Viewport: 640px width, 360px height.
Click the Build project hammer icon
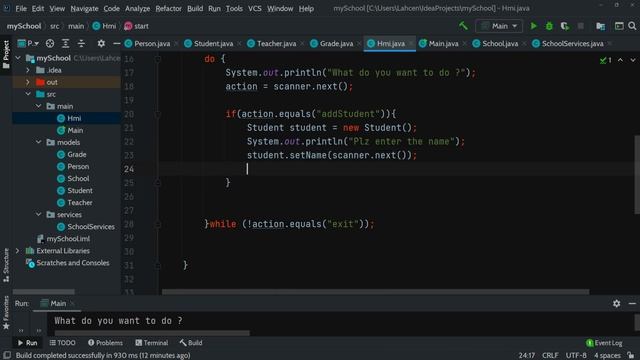[463, 26]
